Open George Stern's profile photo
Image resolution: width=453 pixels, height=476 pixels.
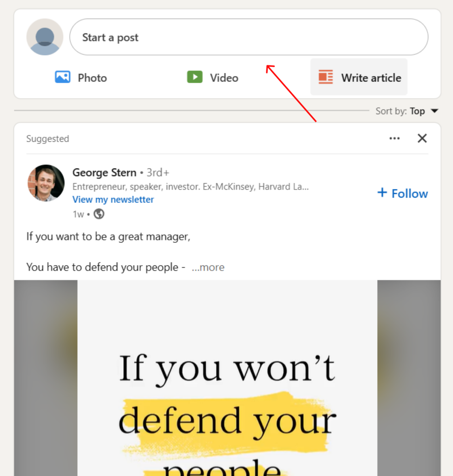click(46, 183)
